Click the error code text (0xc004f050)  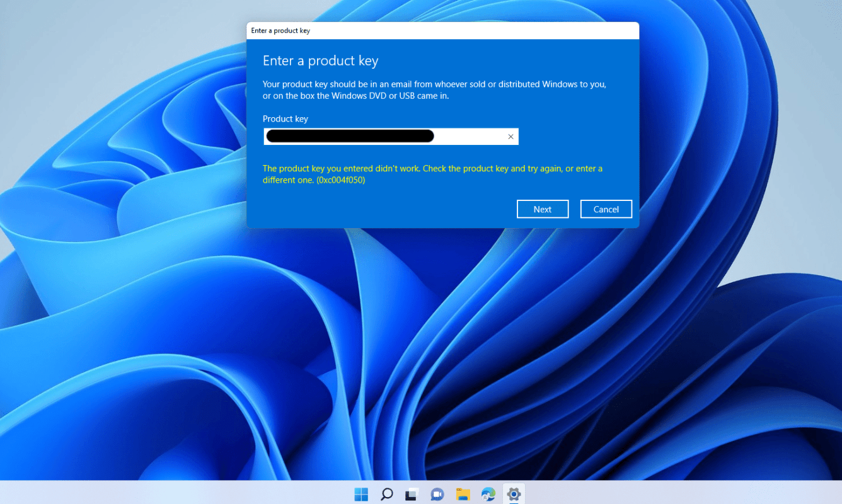[x=341, y=180]
